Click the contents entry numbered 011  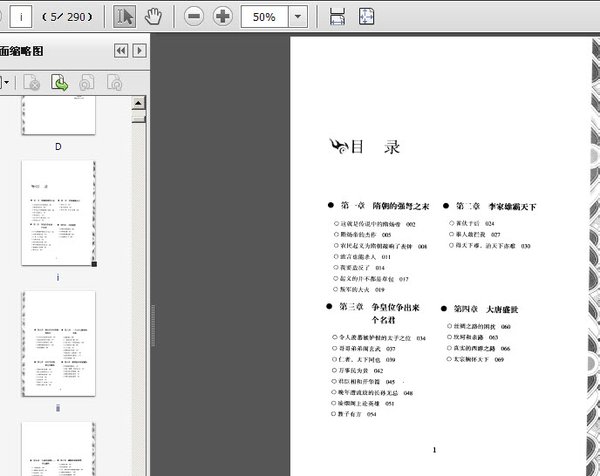(x=362, y=257)
